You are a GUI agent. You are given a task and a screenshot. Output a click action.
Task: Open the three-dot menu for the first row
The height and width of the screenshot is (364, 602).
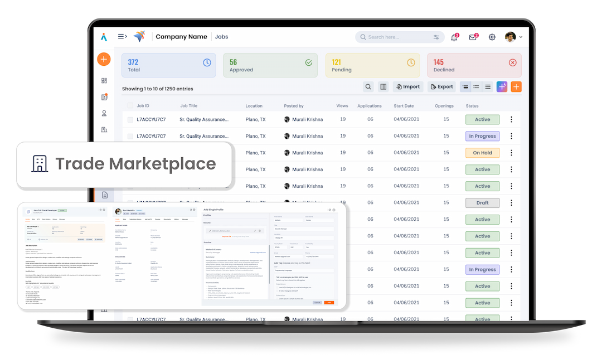point(511,120)
